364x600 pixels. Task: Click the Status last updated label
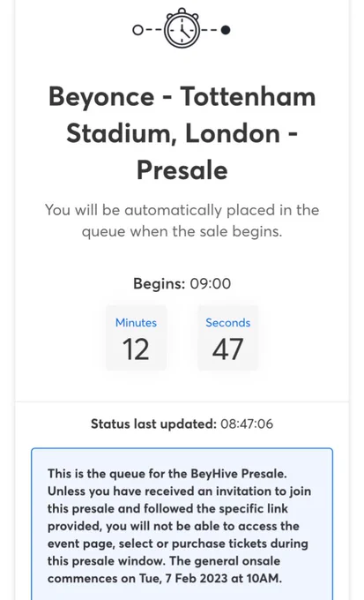[153, 424]
